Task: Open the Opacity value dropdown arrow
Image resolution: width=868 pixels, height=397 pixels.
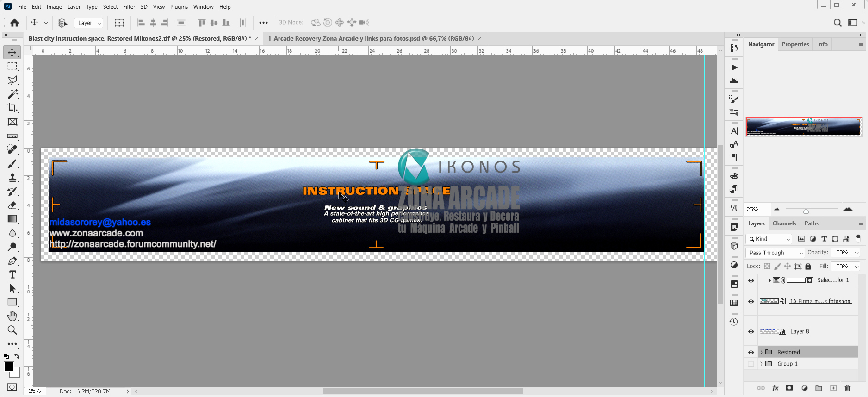Action: [x=856, y=253]
